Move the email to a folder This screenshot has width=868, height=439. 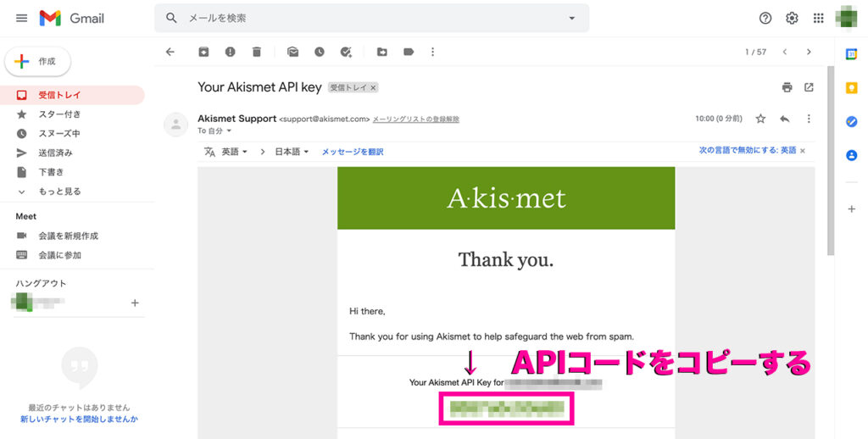(x=382, y=52)
